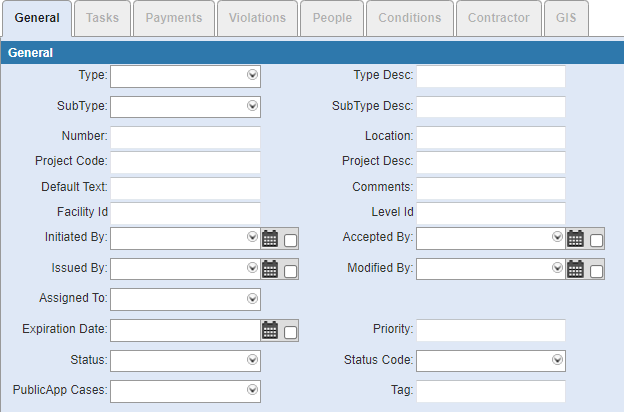Click the Level Id input field

point(491,213)
